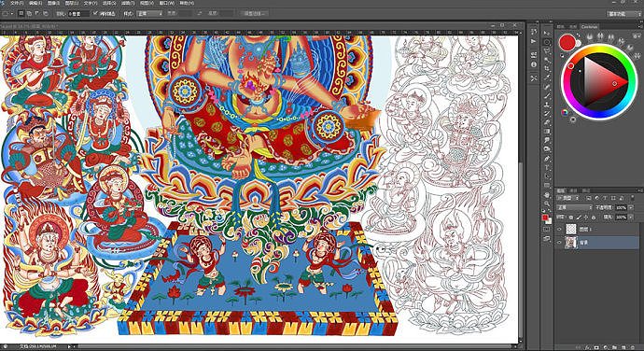Switch to the Coolorus panel tab
Viewport: 644px width, 351px height.
coord(589,27)
